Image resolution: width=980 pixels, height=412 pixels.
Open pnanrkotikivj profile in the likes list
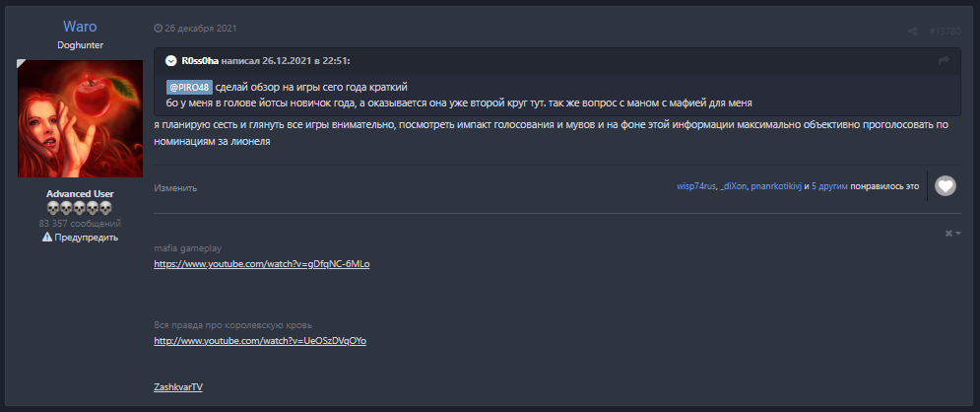tap(777, 185)
